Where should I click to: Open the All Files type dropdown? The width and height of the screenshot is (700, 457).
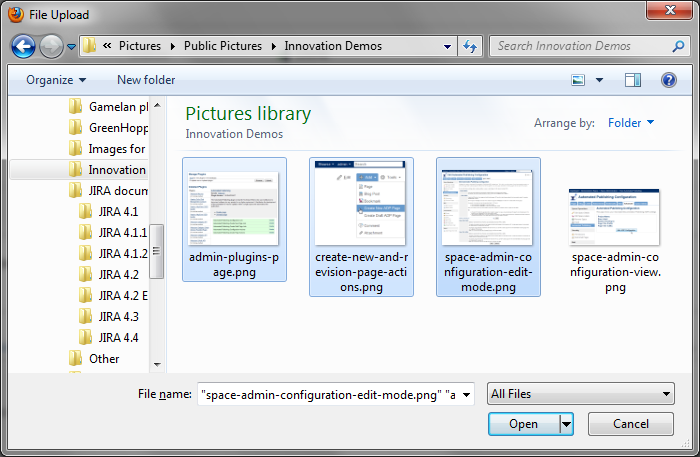[x=580, y=394]
